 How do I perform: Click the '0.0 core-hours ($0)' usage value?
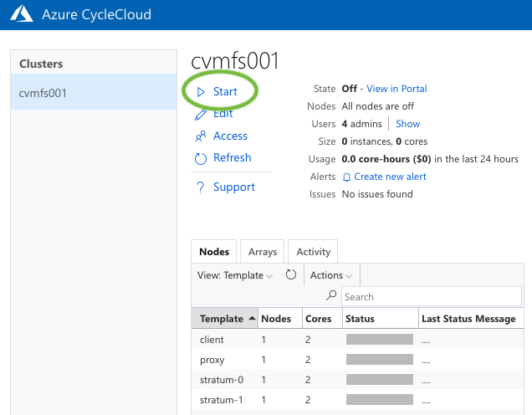(386, 159)
